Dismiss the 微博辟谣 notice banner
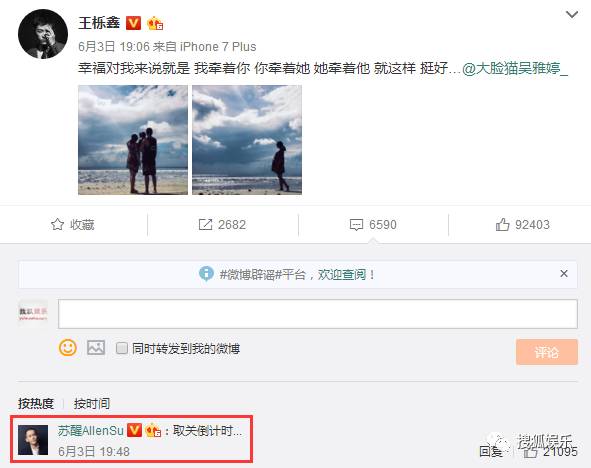This screenshot has height=468, width=591. pyautogui.click(x=564, y=274)
